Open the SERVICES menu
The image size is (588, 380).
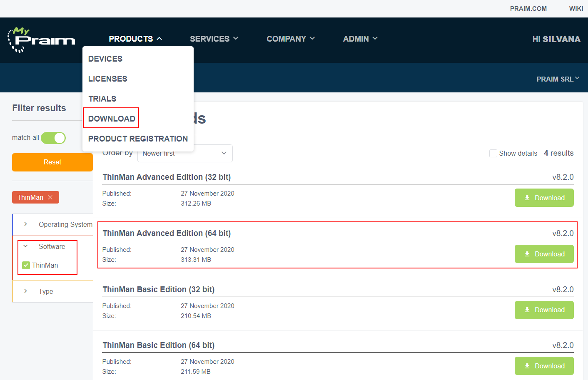coord(214,39)
